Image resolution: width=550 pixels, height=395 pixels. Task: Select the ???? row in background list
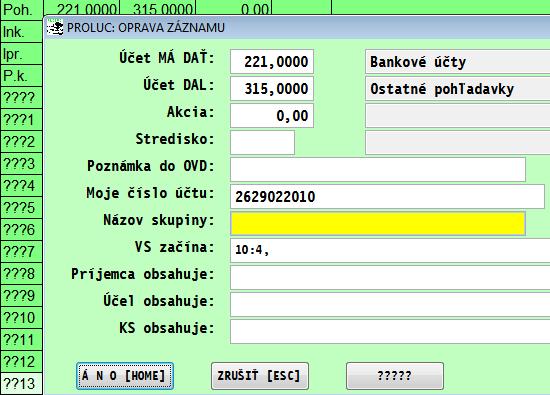(x=21, y=98)
